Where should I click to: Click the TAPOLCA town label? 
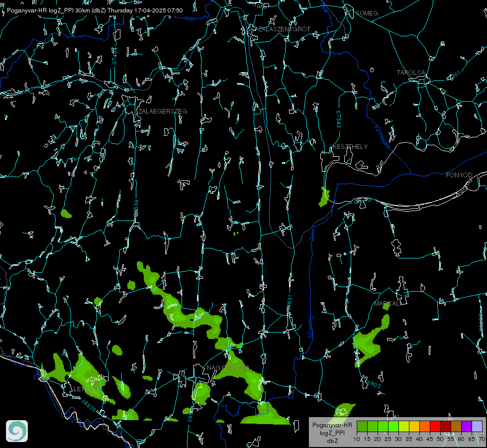click(x=411, y=73)
